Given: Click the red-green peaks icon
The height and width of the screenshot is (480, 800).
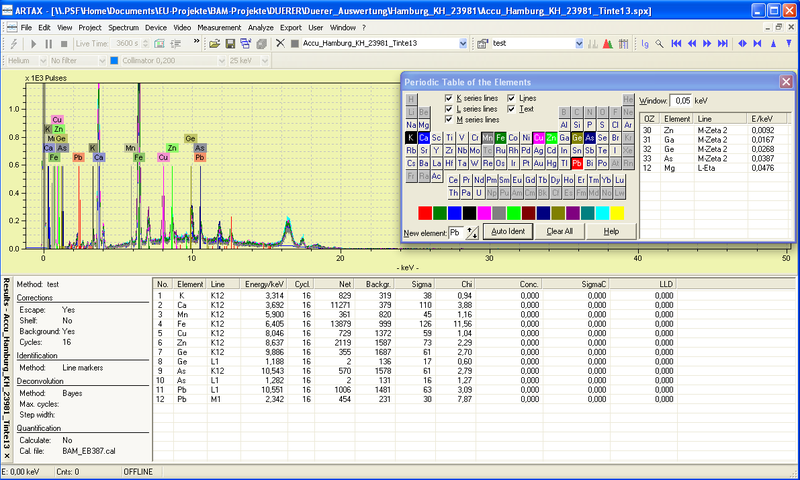Looking at the screenshot, I should [x=608, y=44].
